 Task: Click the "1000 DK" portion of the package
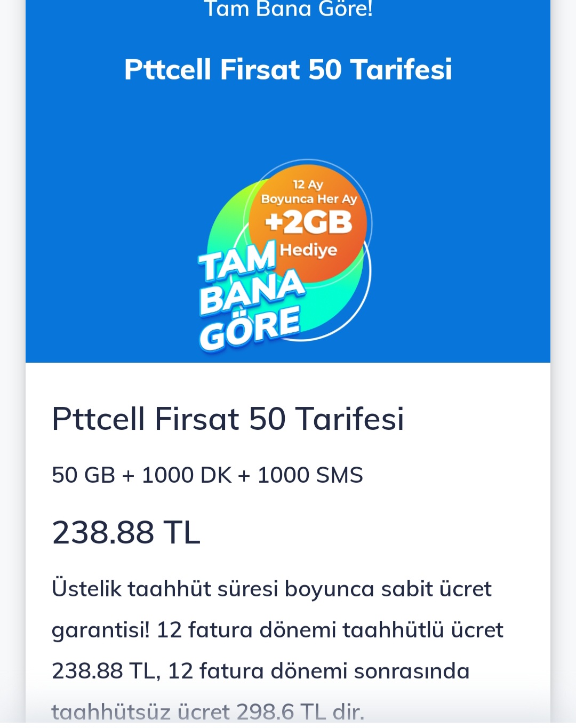187,475
